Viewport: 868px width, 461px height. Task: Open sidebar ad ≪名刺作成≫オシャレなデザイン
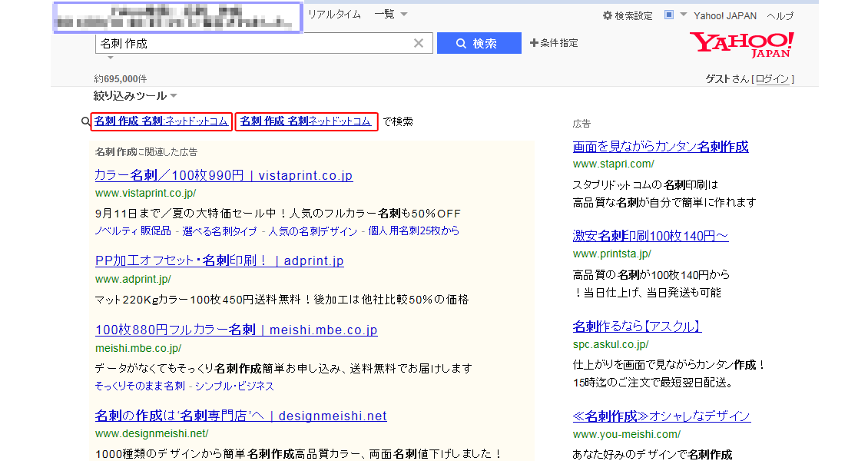point(661,416)
